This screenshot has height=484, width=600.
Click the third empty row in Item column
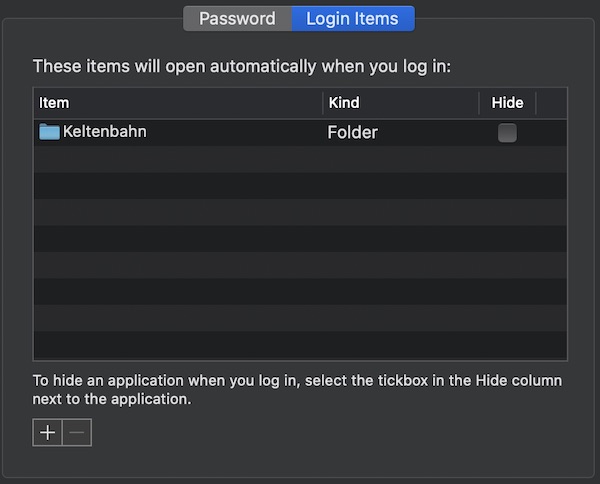(x=178, y=211)
